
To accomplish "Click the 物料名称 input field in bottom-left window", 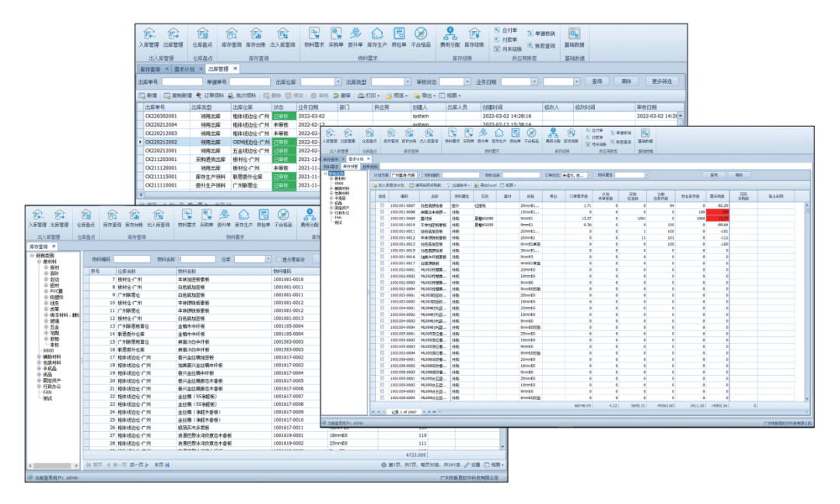I will [197, 259].
